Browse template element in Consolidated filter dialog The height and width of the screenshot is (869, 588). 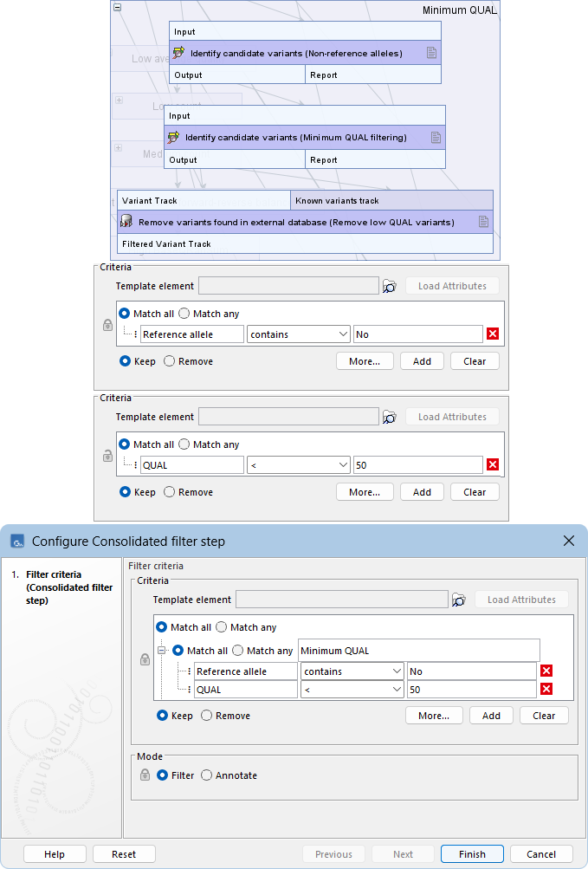pos(459,600)
